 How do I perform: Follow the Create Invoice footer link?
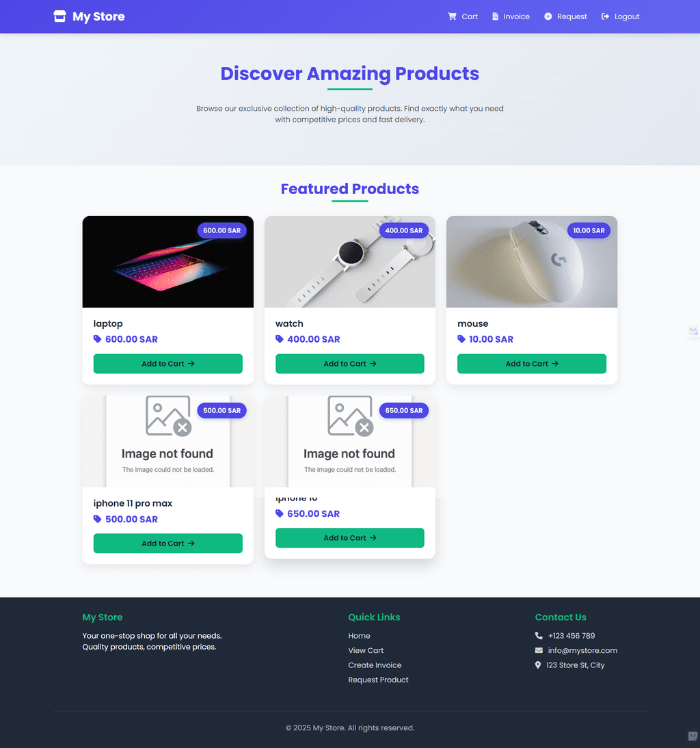coord(375,665)
